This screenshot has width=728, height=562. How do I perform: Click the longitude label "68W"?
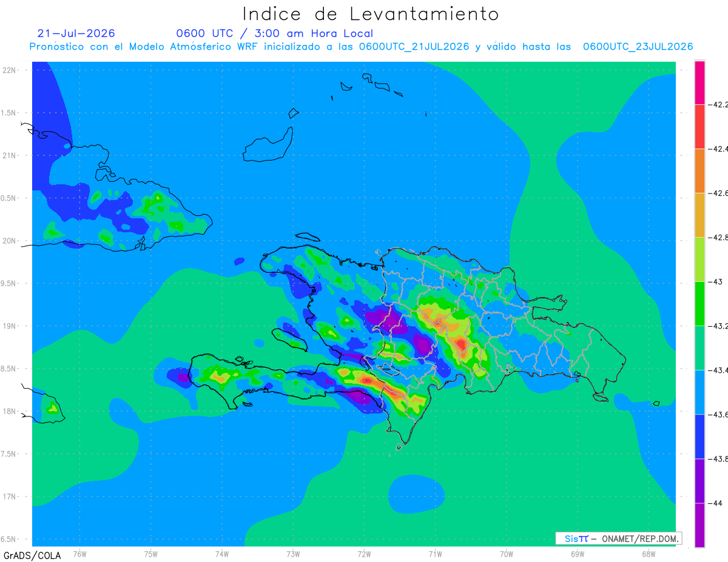pyautogui.click(x=649, y=554)
